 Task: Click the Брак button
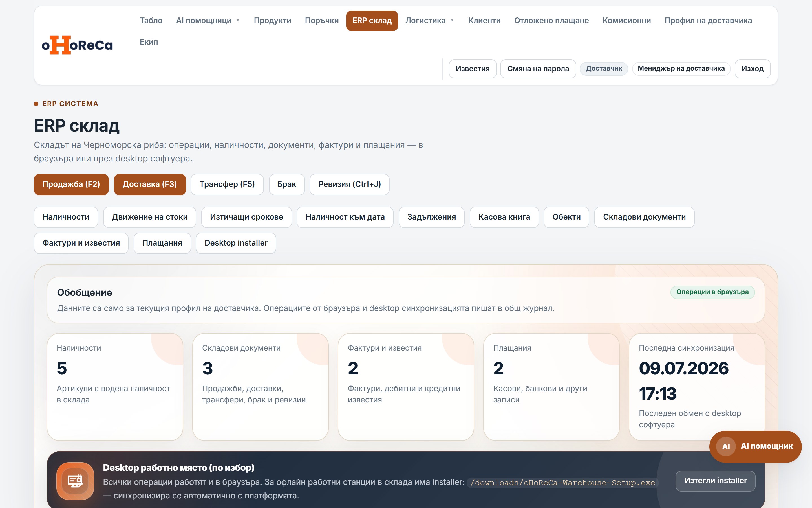point(286,184)
